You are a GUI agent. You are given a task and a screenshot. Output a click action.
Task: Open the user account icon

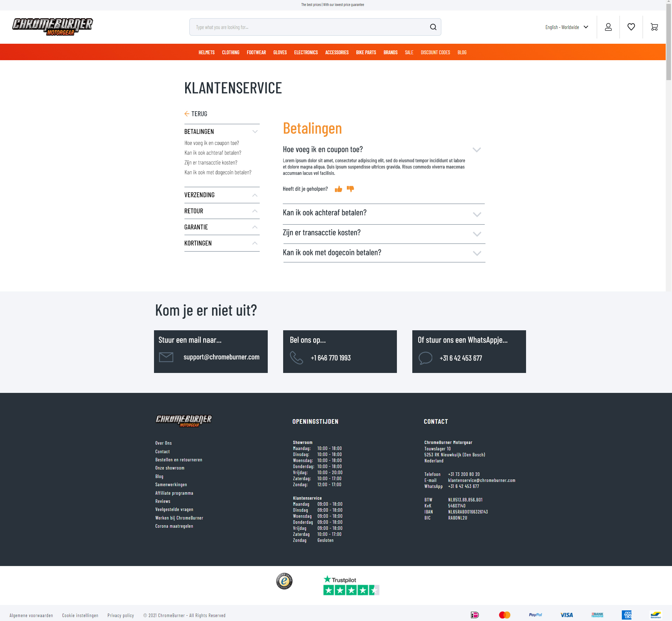coord(608,27)
